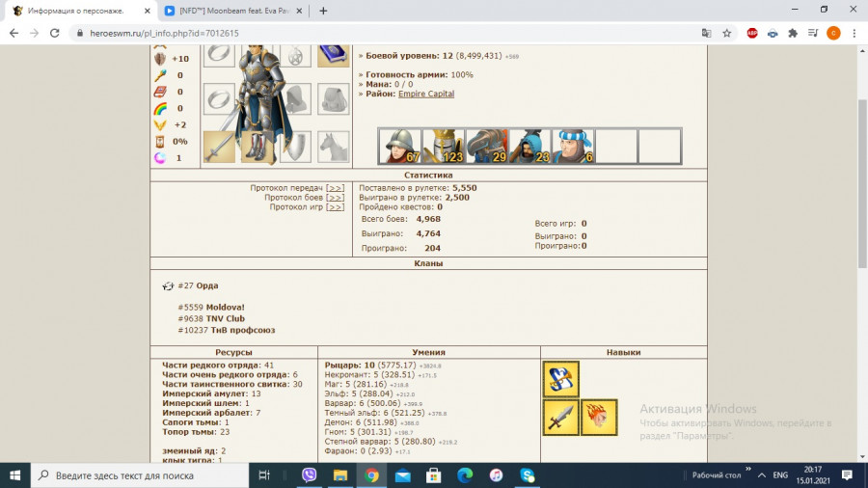The height and width of the screenshot is (488, 868).
Task: Open the browser extensions puzzle menu
Action: coord(793,33)
